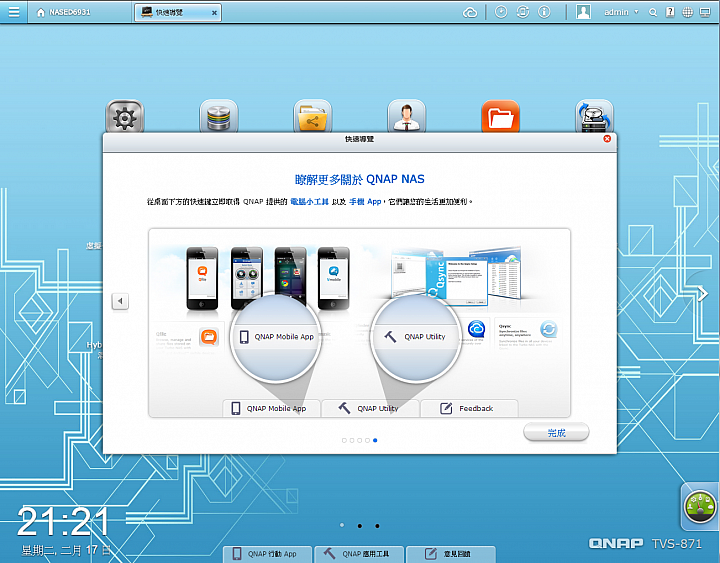Click QNAP Utility in tour image

(370, 408)
